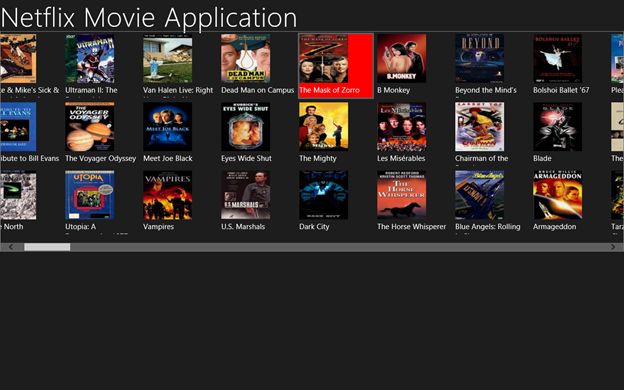
Task: Click the 'Bolshoi Ballet '67' title
Action: click(x=561, y=90)
